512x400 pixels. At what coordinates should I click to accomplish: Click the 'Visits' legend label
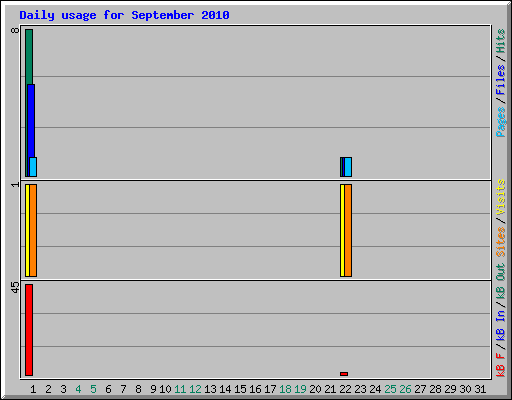tap(501, 197)
